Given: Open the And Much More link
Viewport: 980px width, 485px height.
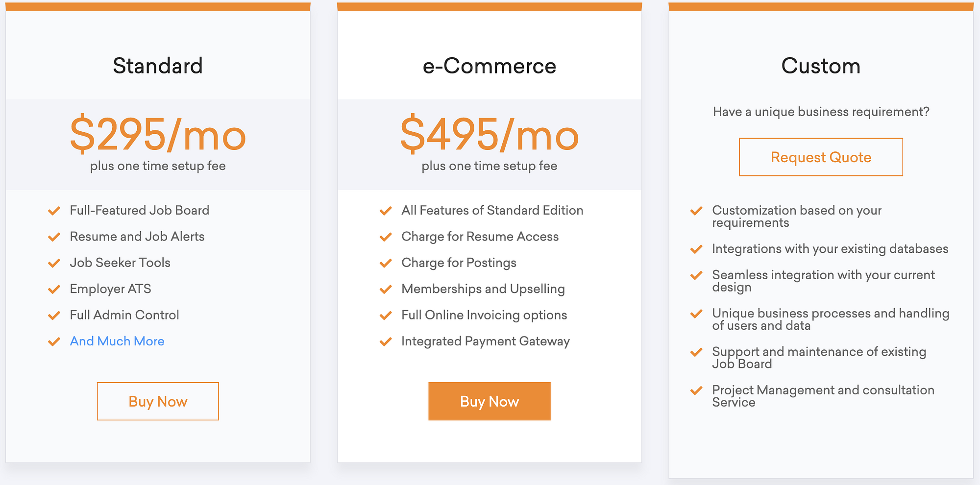Looking at the screenshot, I should coord(117,341).
